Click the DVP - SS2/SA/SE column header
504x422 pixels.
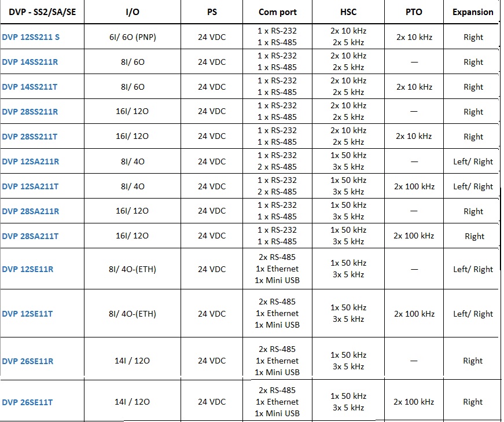point(42,12)
